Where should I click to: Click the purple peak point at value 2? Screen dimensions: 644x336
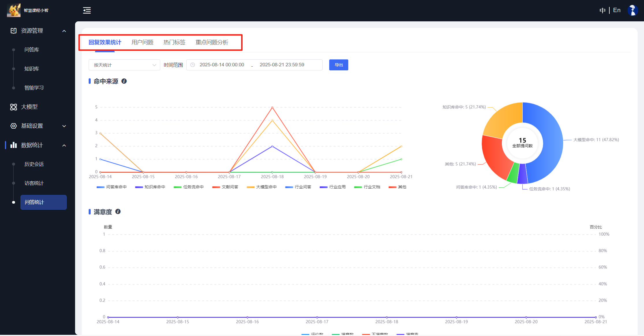272,146
